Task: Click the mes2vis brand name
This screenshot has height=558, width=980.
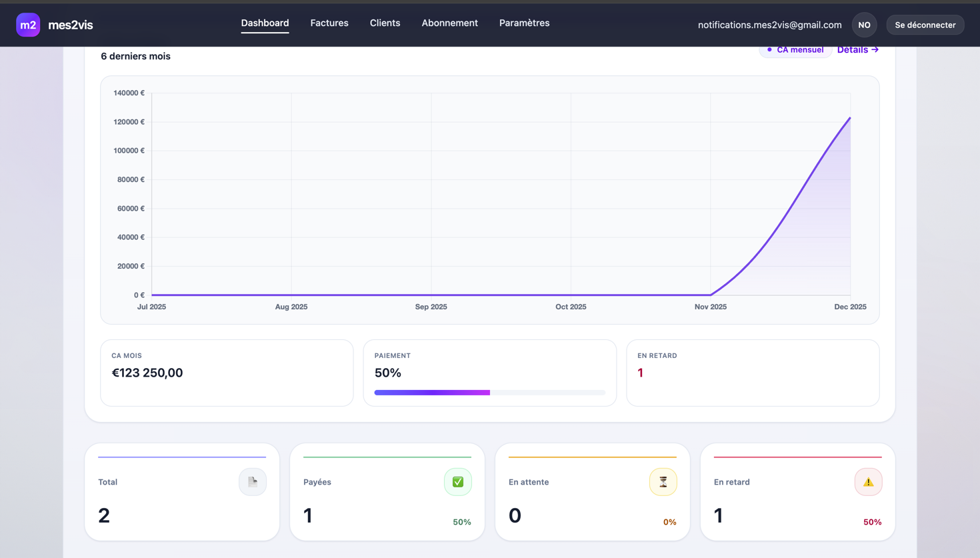Action: coord(71,25)
